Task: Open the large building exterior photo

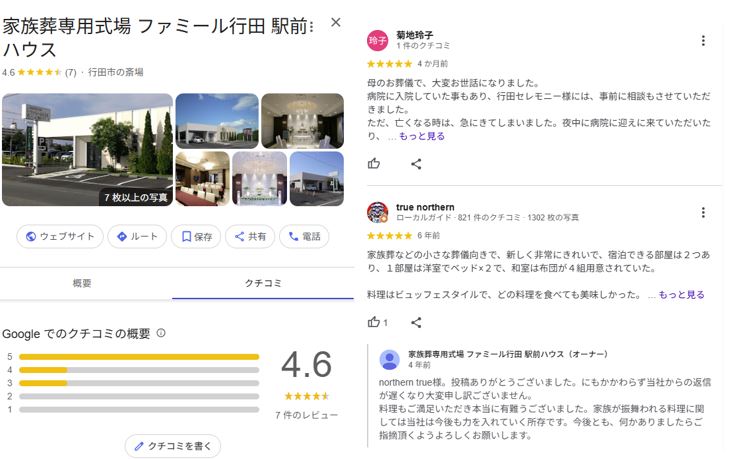Action: tap(87, 149)
